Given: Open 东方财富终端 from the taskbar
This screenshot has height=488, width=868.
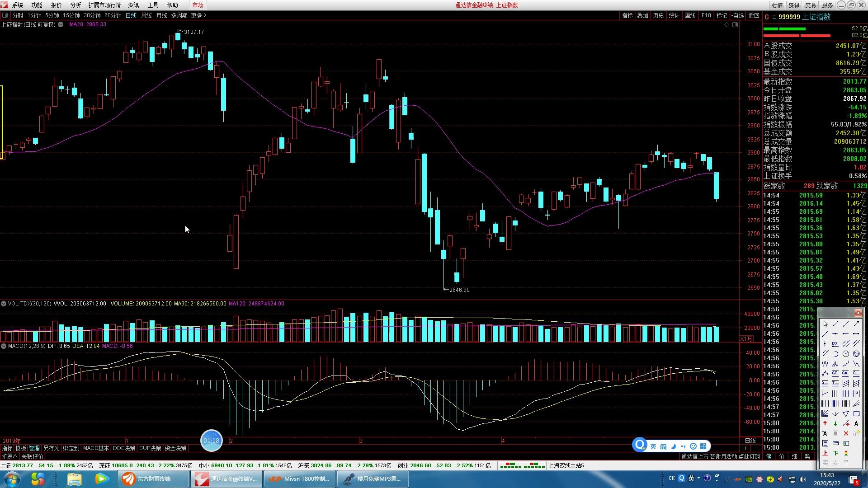Looking at the screenshot, I should (x=153, y=479).
